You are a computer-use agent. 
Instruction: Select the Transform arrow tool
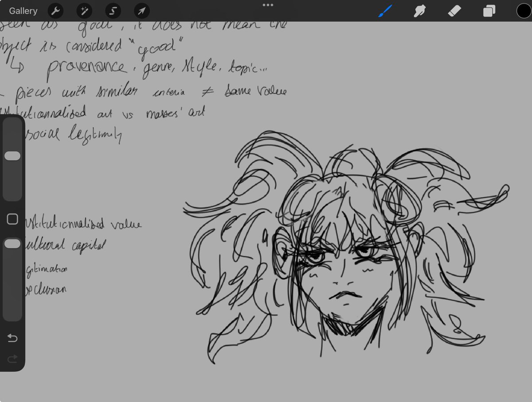[x=141, y=11]
